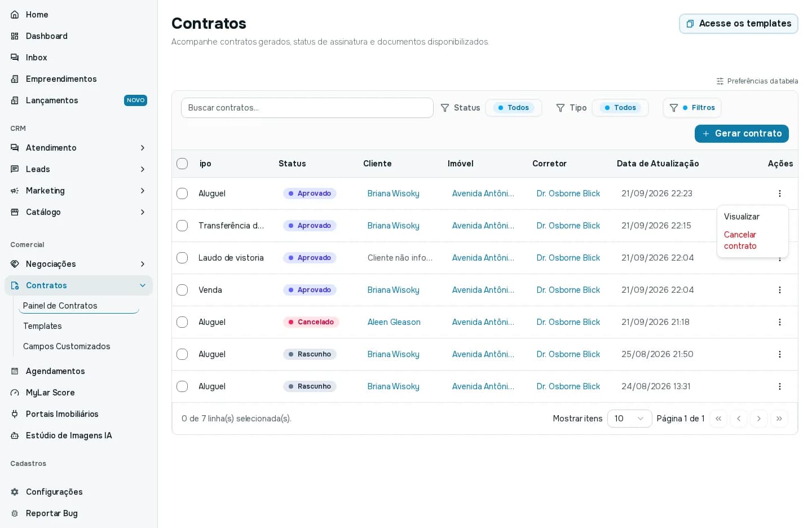812x528 pixels.
Task: Select the Aluguel row dated 21/09/2026 22:23
Action: 182,193
